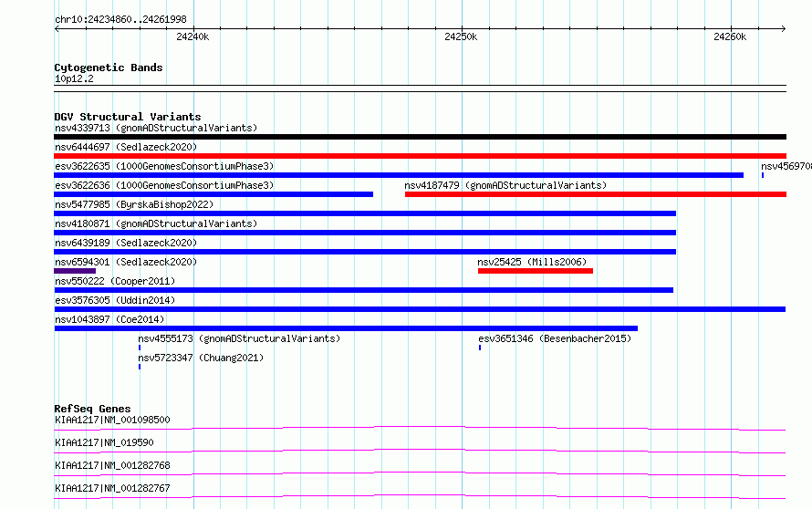Open nsv25425 (Mills2006) label
Viewport: 812px width, 509px height.
532,262
